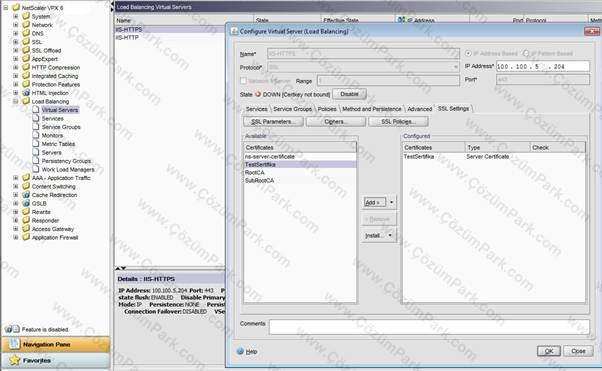Select the Service Groups page icon

(36, 126)
